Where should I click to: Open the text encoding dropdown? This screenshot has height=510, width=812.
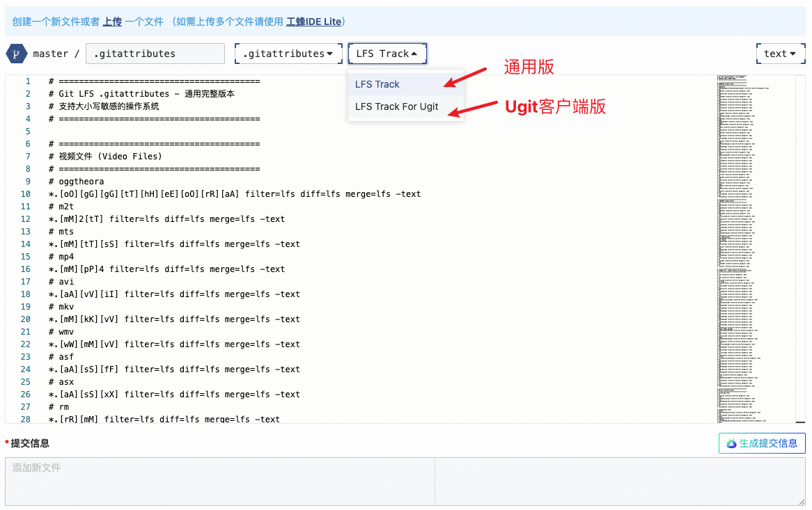(779, 54)
